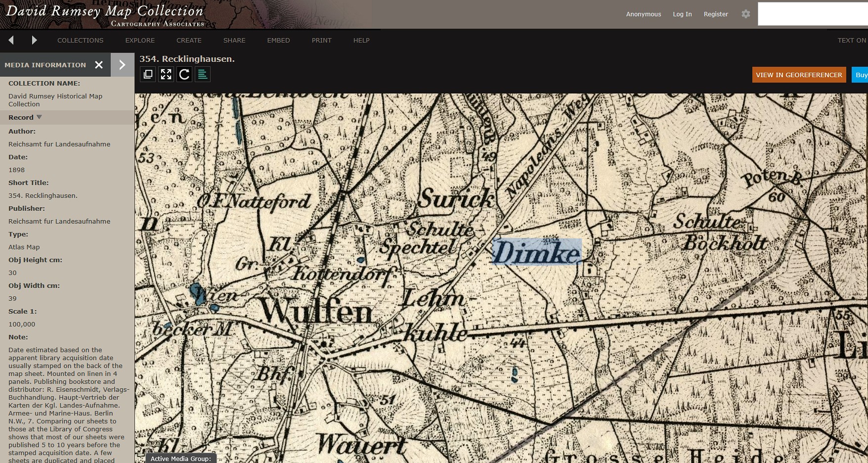Close the Media Information panel
Viewport: 868px width, 463px height.
pyautogui.click(x=99, y=65)
